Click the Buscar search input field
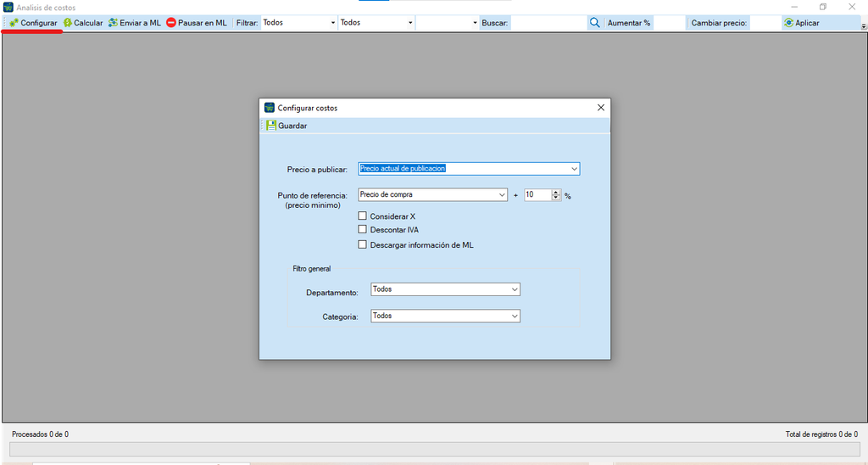This screenshot has height=465, width=868. pyautogui.click(x=548, y=23)
